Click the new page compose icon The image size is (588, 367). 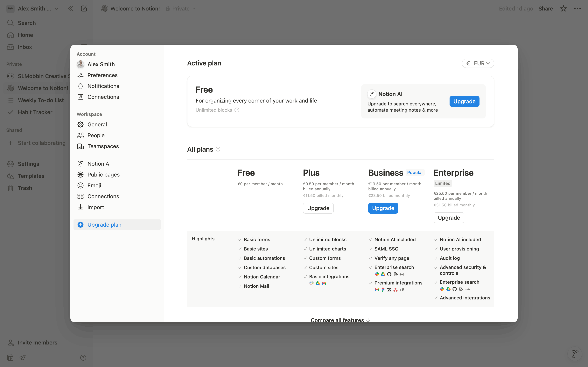click(x=84, y=9)
